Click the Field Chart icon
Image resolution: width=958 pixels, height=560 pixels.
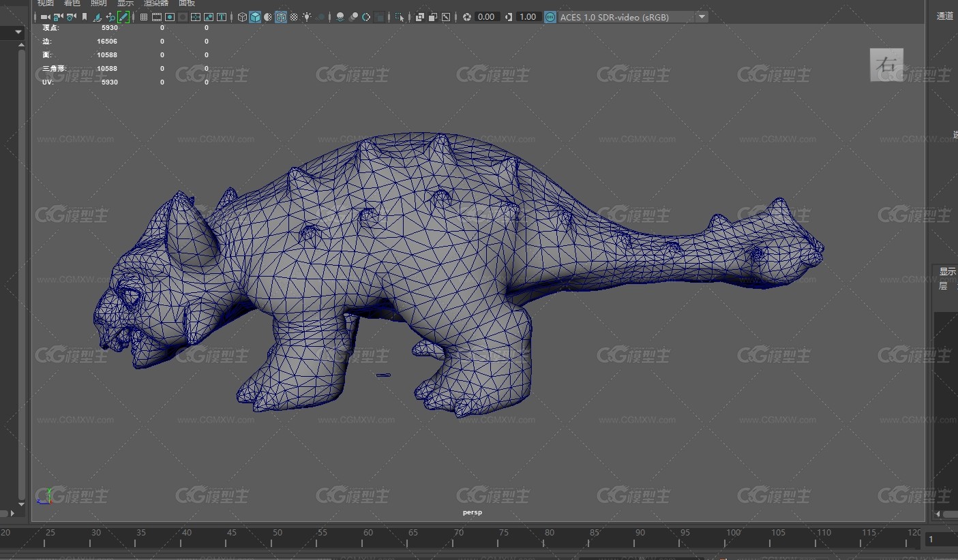[196, 17]
